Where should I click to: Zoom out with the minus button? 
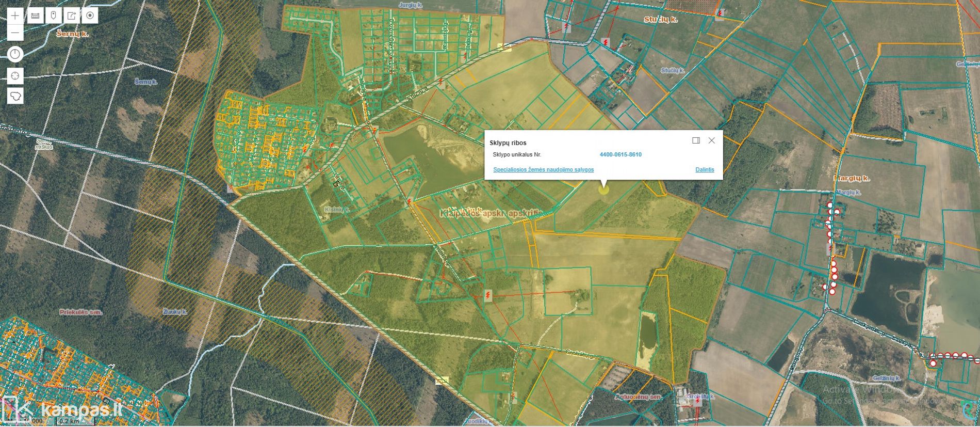[x=15, y=33]
